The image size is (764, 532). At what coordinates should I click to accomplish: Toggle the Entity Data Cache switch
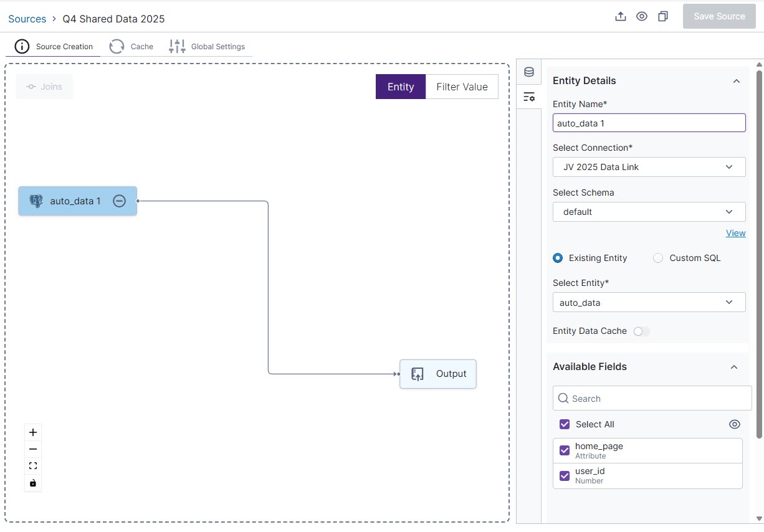[641, 331]
